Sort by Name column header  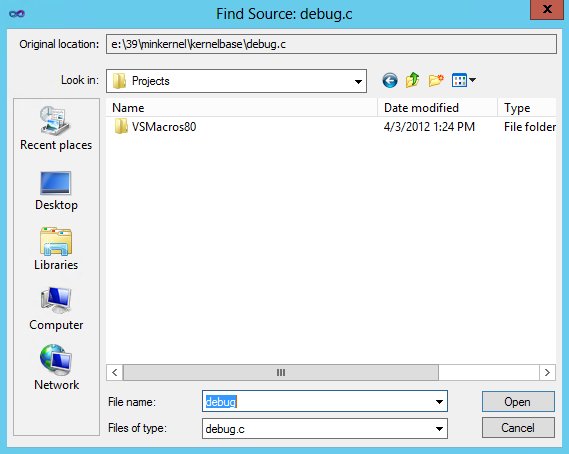(x=241, y=108)
